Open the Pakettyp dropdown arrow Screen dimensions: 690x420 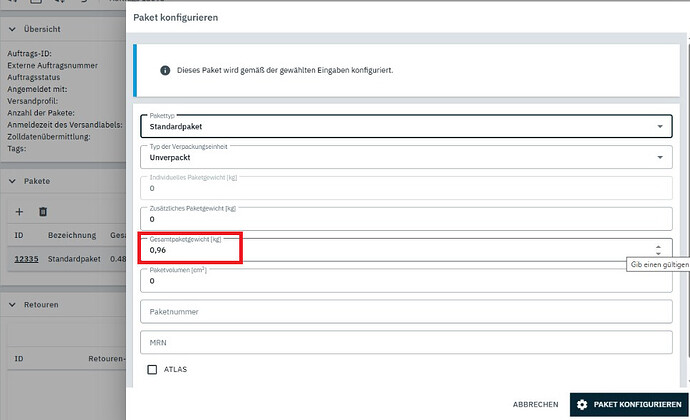660,126
